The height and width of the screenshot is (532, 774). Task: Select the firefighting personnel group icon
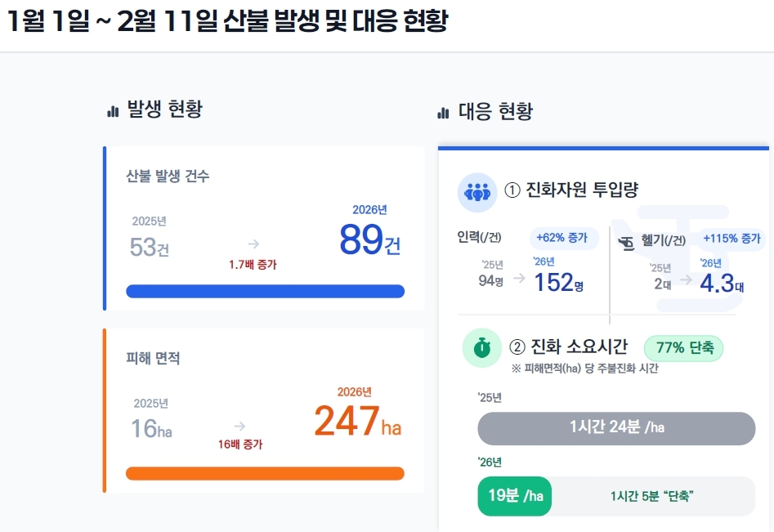point(476,191)
